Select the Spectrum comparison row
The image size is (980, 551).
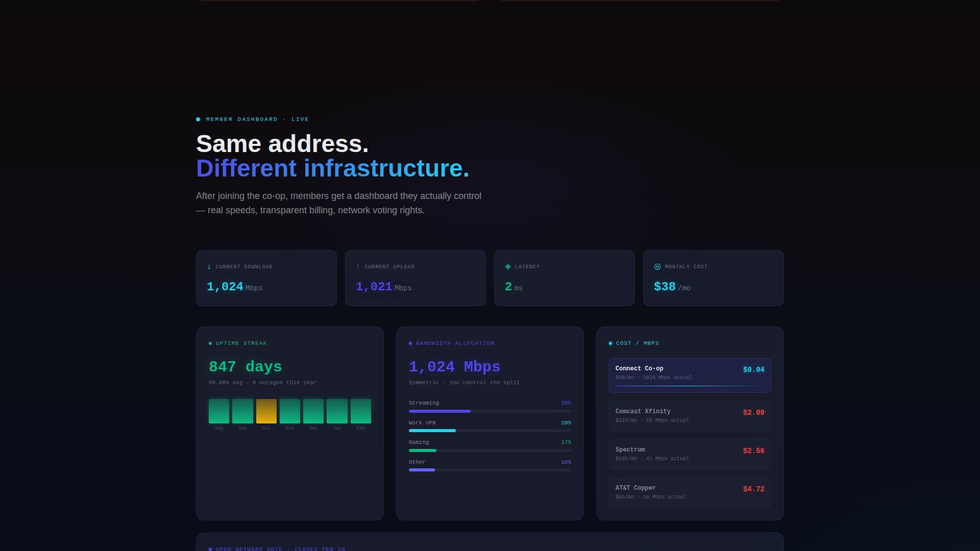point(690,454)
